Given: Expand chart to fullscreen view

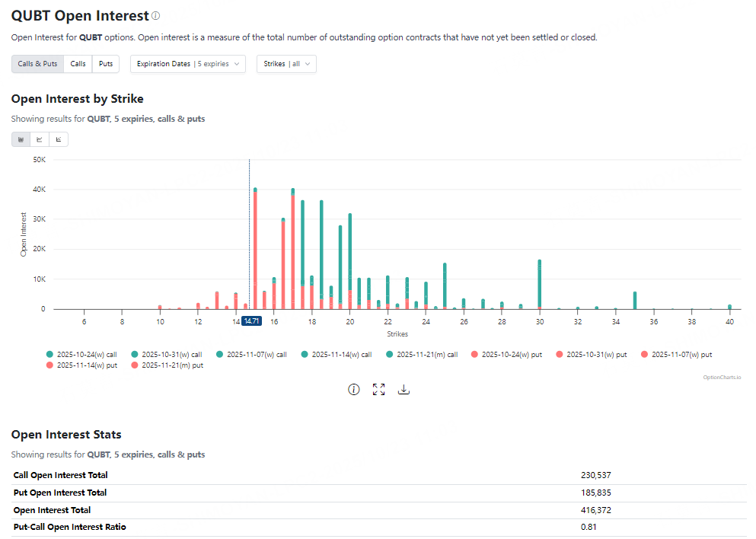Looking at the screenshot, I should point(378,389).
